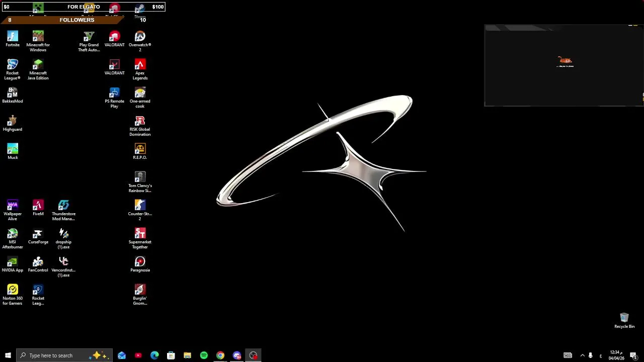644x362 pixels.
Task: Launch Apex Legends shortcut
Action: tap(140, 69)
